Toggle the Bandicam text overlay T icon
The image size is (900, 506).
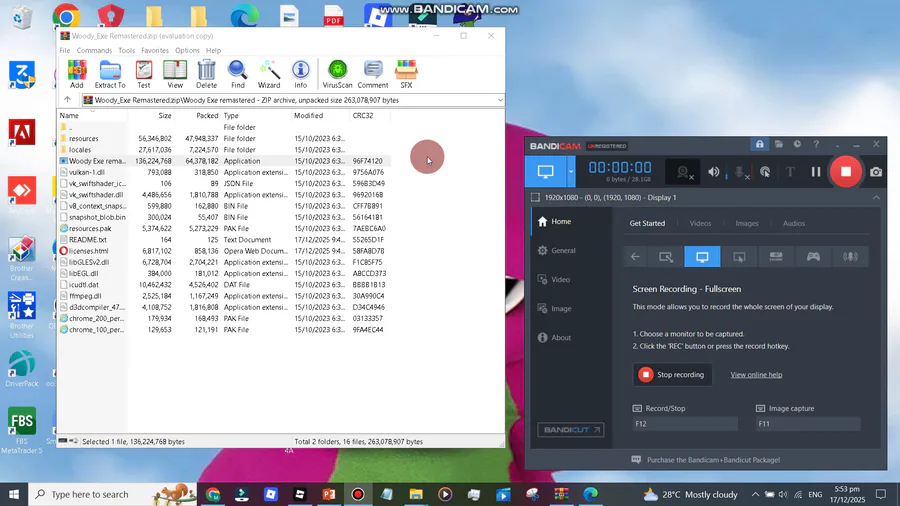click(790, 172)
